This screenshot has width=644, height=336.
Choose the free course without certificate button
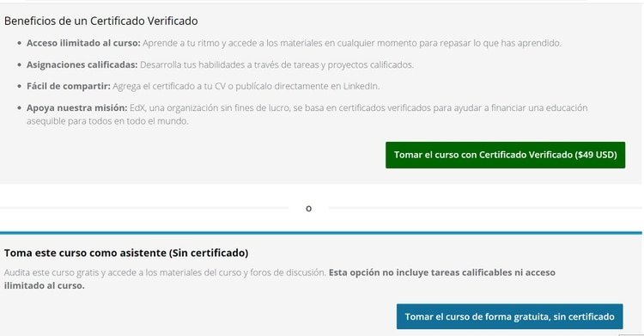pyautogui.click(x=510, y=316)
